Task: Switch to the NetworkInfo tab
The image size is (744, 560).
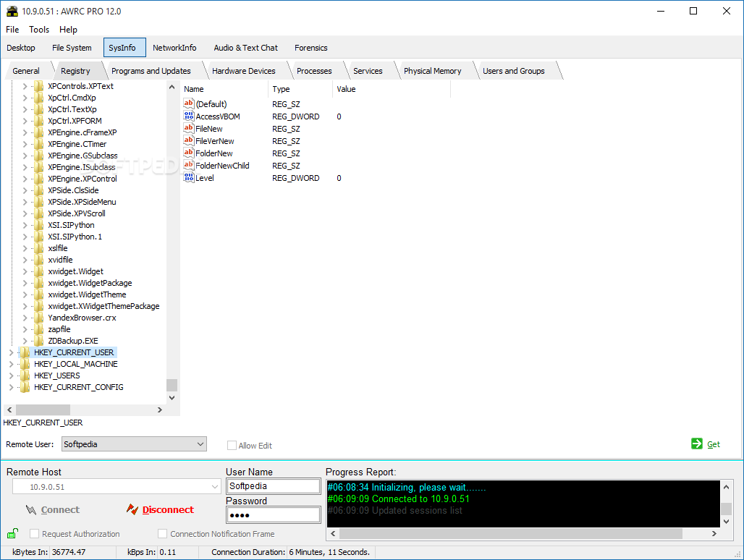Action: [174, 48]
